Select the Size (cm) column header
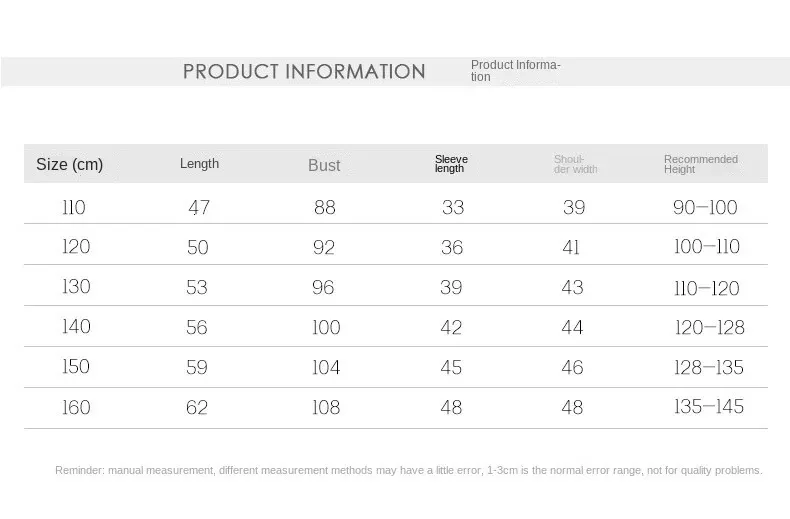This screenshot has height=519, width=790. [x=70, y=164]
